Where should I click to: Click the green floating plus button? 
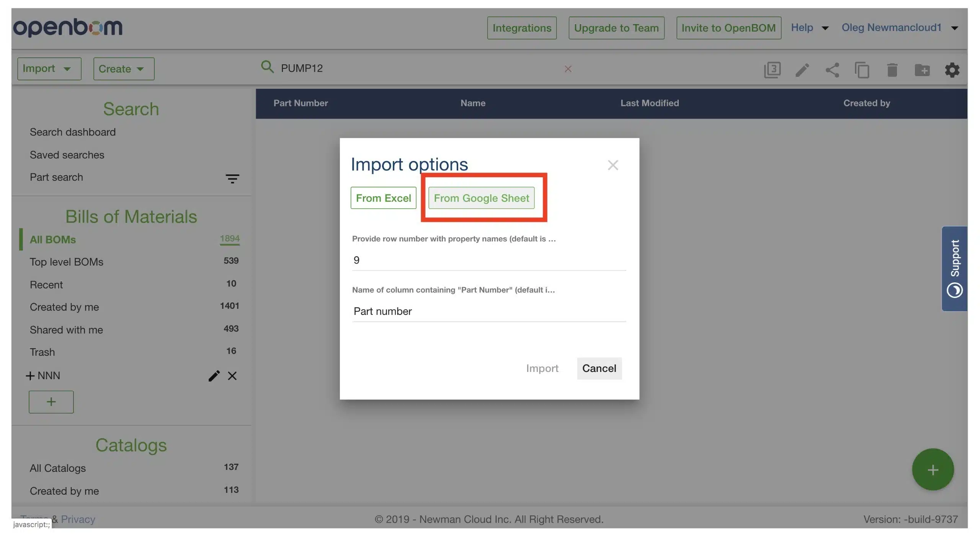tap(933, 469)
